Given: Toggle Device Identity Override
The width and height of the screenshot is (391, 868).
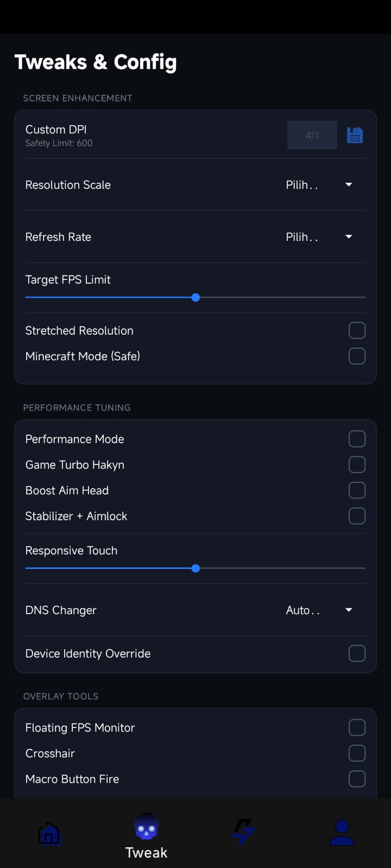Looking at the screenshot, I should click(357, 653).
